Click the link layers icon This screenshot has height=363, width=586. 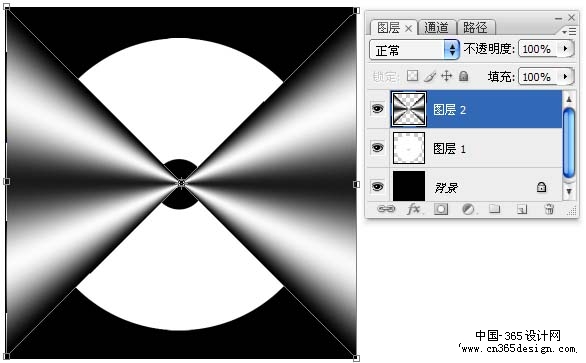click(386, 209)
